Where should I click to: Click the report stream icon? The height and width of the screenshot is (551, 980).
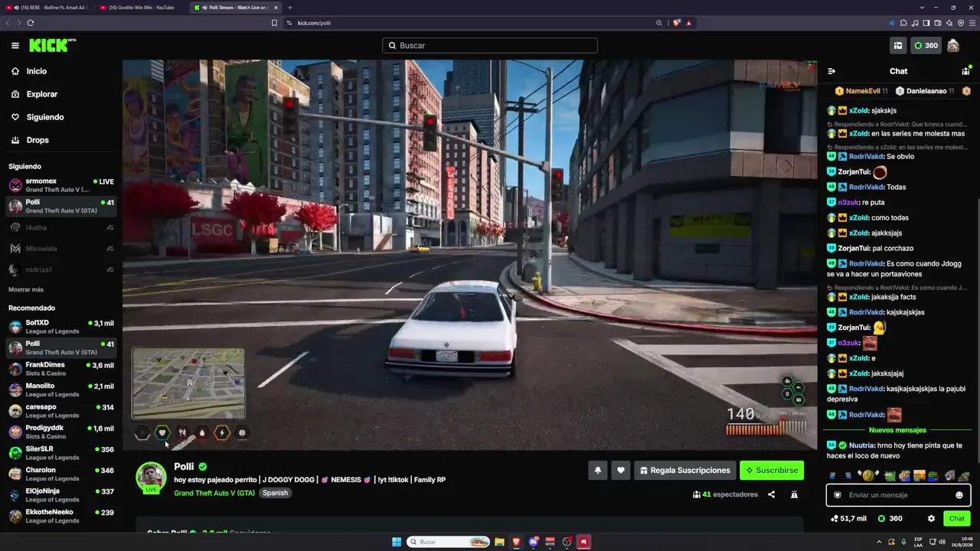click(x=794, y=494)
